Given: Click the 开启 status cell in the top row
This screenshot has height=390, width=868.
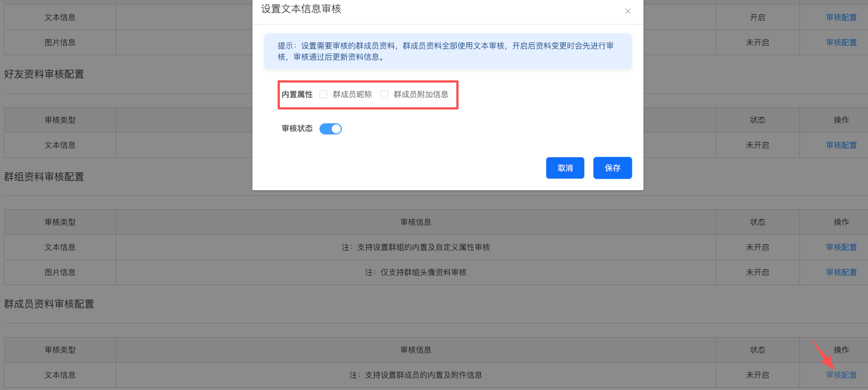Looking at the screenshot, I should point(757,17).
